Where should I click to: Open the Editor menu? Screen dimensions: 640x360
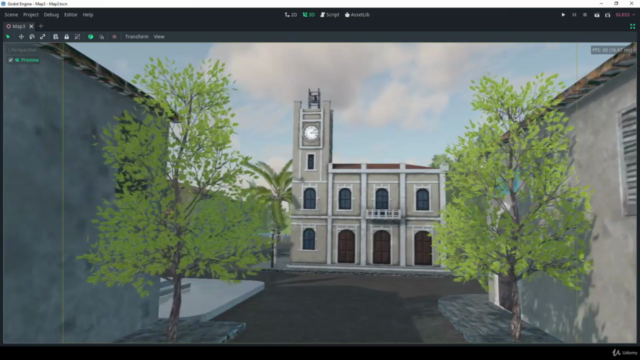pyautogui.click(x=71, y=15)
